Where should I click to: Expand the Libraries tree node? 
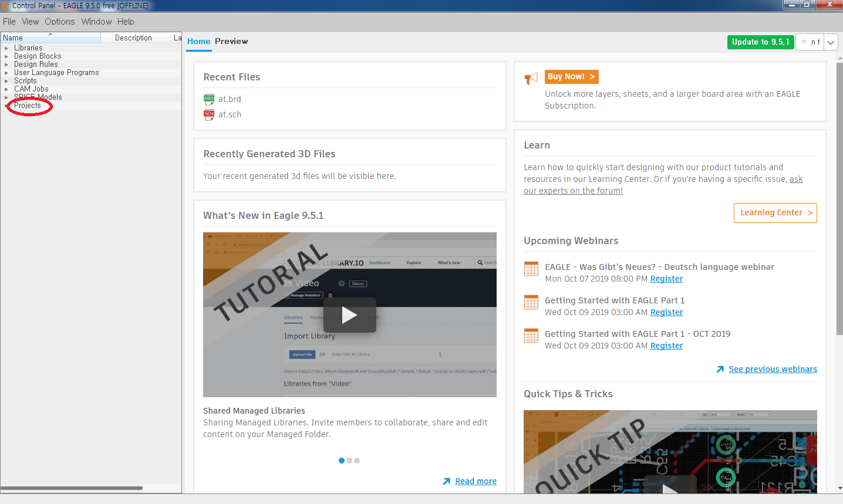pyautogui.click(x=6, y=48)
